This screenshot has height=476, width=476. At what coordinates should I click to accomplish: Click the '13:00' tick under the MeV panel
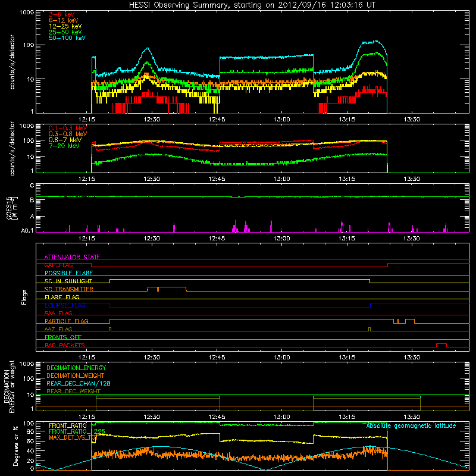(281, 179)
